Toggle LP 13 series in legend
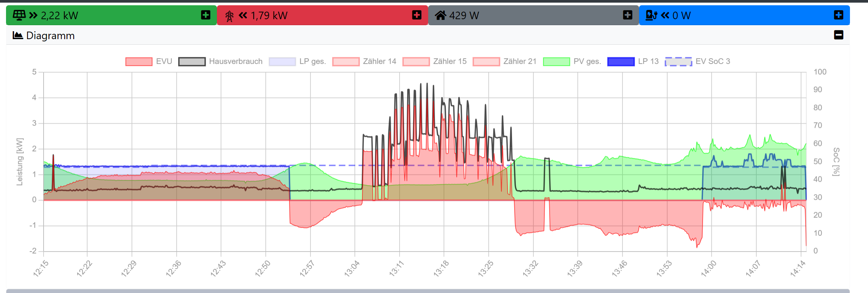 (x=633, y=61)
